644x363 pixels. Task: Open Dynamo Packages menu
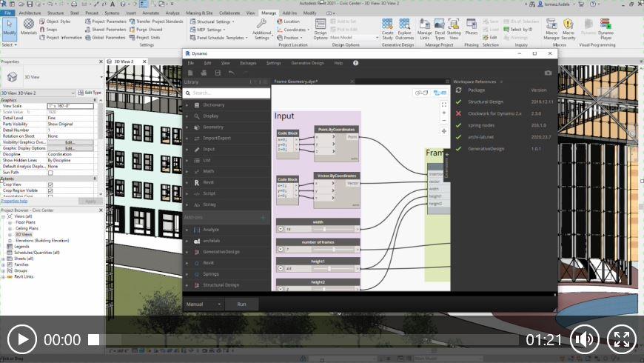[x=248, y=63]
